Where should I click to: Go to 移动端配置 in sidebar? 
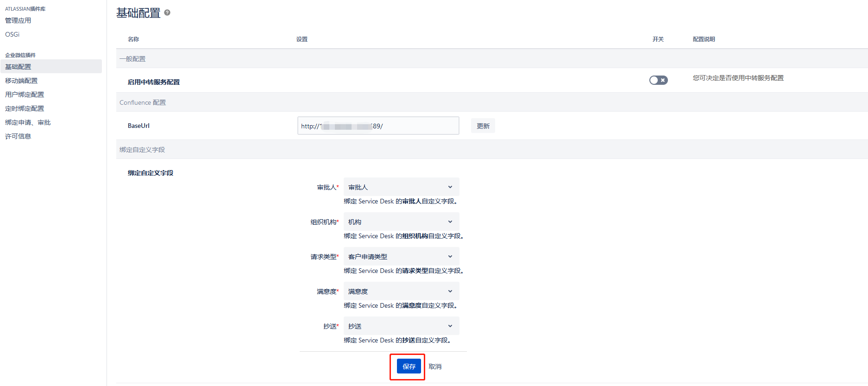pyautogui.click(x=21, y=81)
